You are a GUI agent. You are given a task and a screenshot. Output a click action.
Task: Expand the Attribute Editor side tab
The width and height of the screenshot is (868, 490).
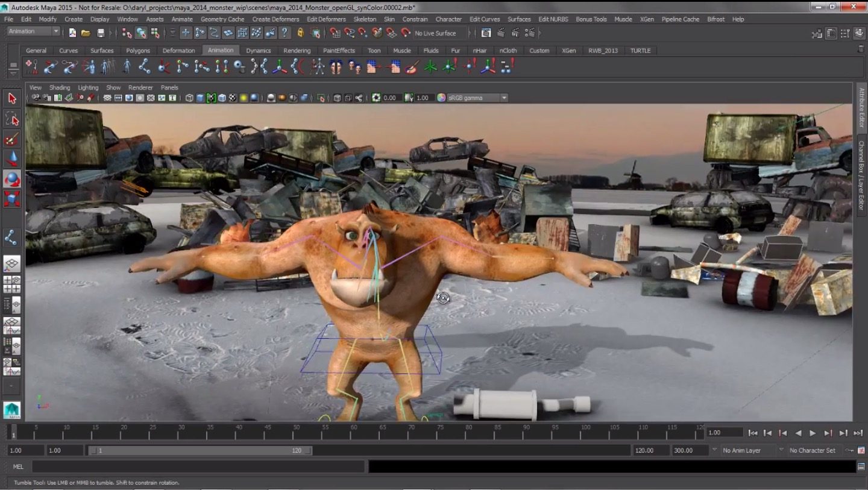pos(861,108)
